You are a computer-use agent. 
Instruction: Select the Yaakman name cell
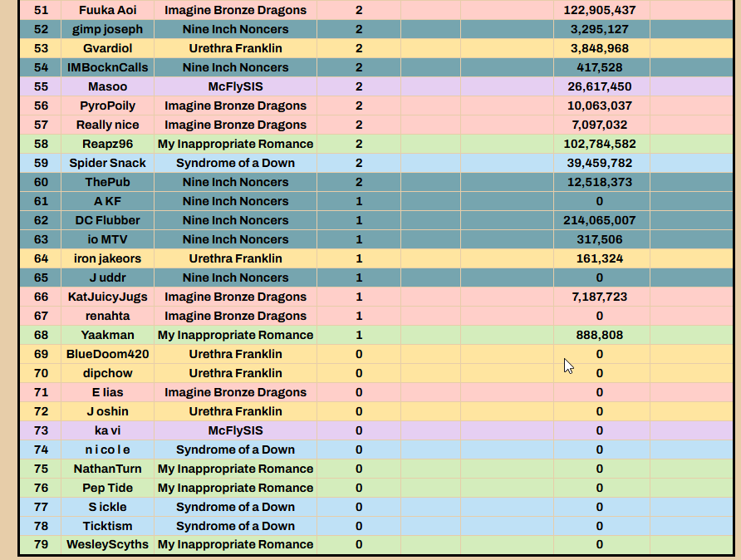tap(108, 336)
